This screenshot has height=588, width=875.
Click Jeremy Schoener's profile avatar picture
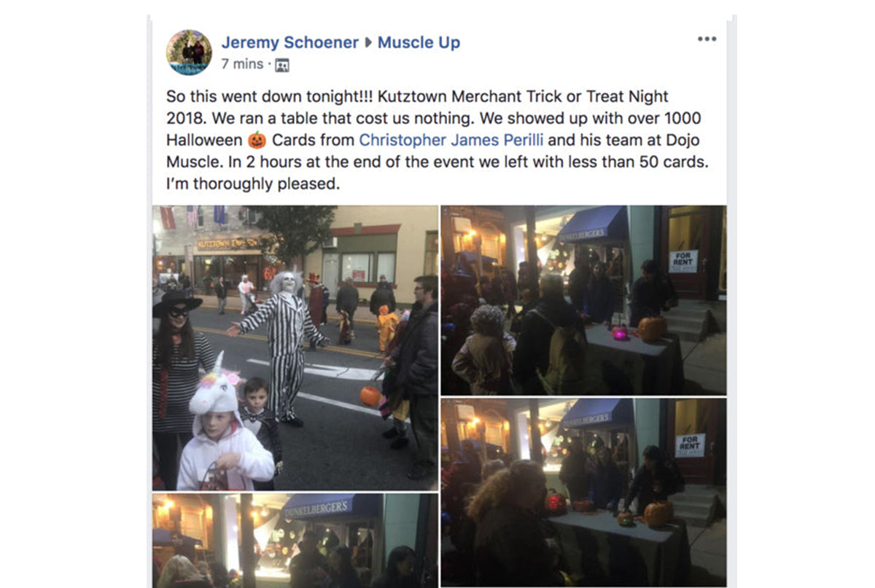click(x=189, y=52)
